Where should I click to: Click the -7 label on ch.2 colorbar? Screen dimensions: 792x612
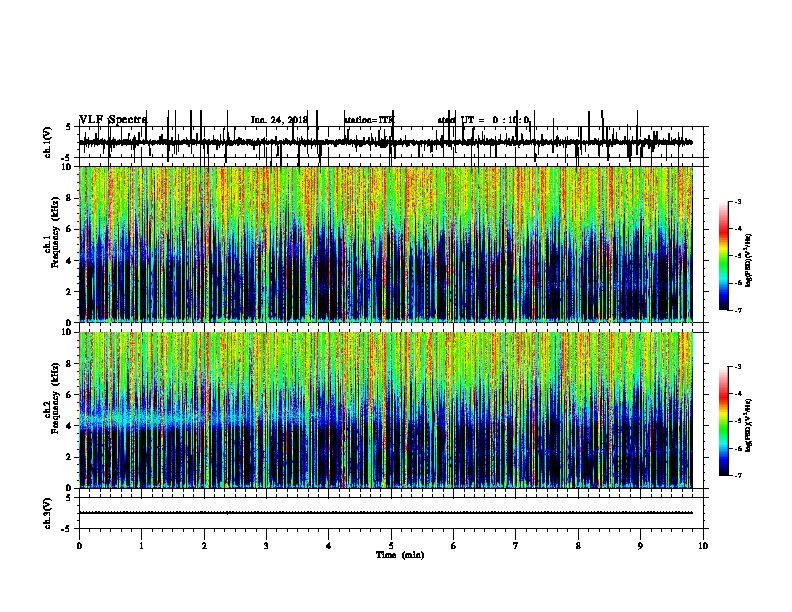[737, 475]
